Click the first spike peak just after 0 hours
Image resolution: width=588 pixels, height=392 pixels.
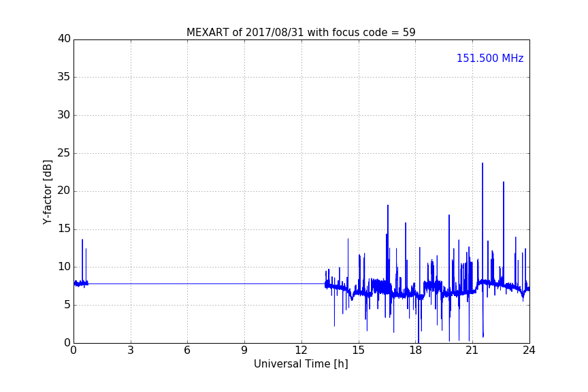click(x=82, y=240)
